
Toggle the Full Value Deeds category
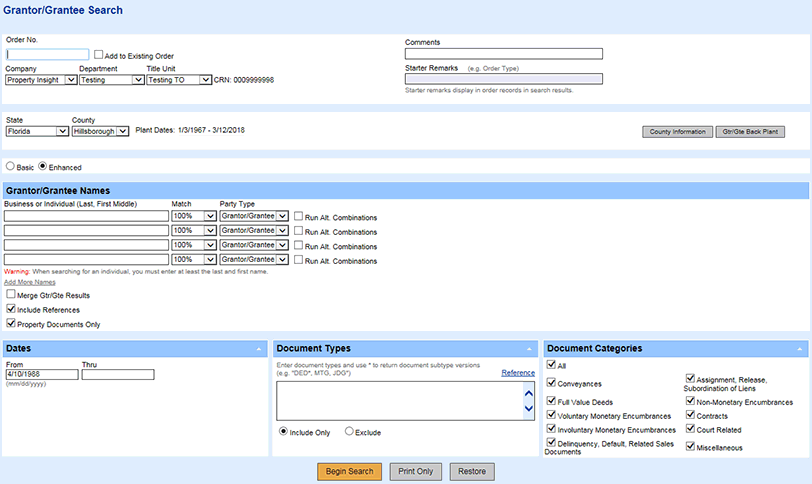[552, 399]
